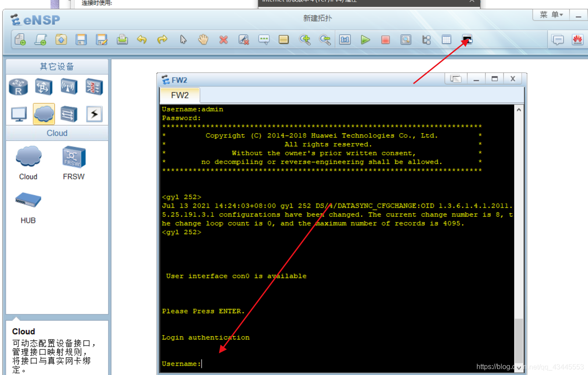Show all interfaces tree icon

pos(426,40)
